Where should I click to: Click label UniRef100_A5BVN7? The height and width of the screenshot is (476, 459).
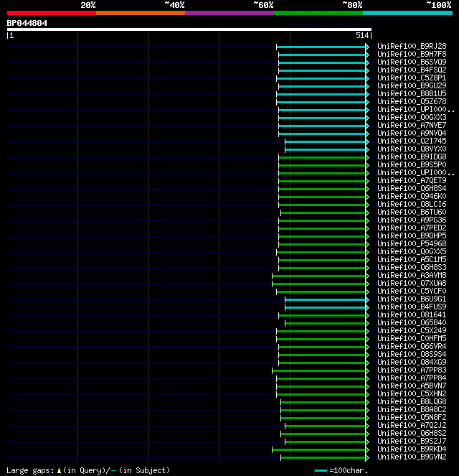coord(412,386)
